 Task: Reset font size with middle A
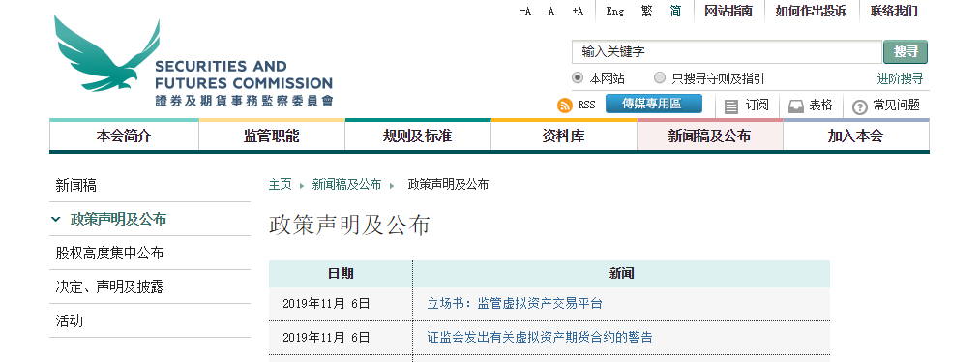point(551,12)
